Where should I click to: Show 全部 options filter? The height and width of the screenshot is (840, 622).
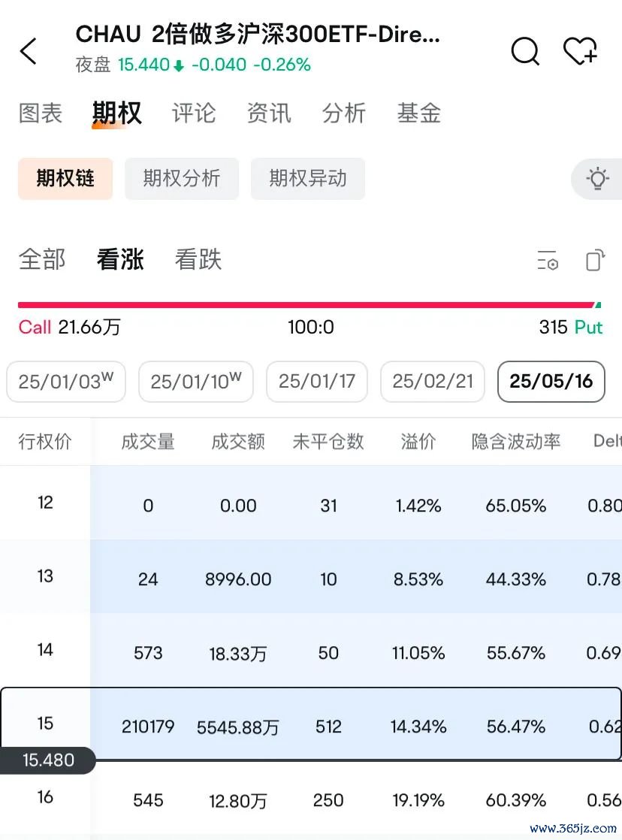pos(42,260)
